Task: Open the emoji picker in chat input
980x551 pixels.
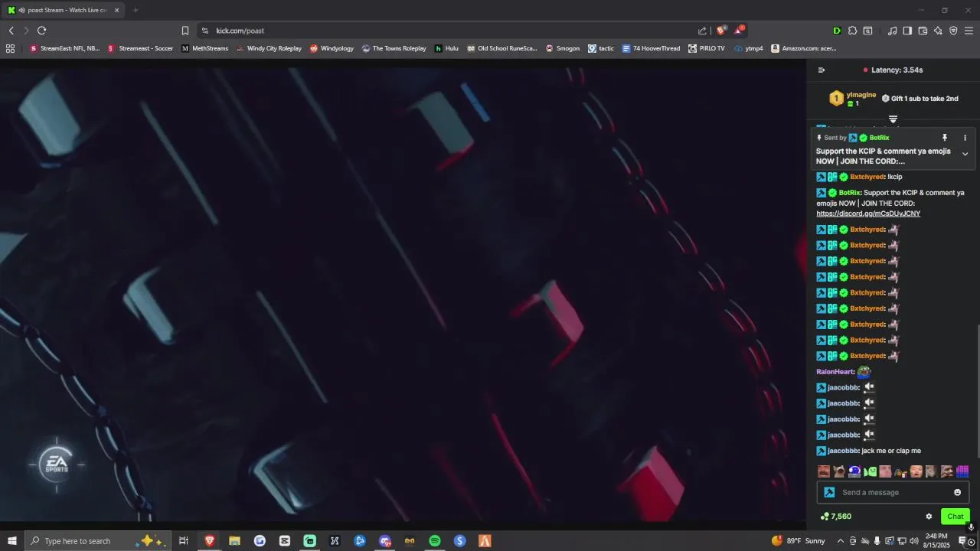Action: coord(957,492)
